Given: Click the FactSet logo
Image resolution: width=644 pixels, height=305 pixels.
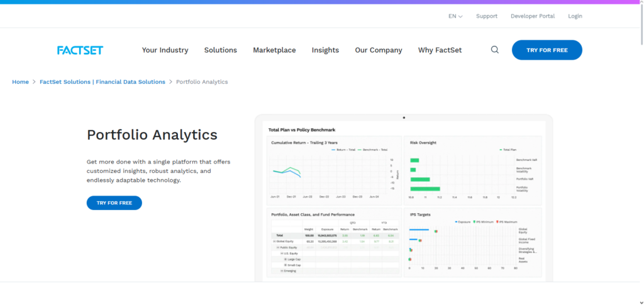Looking at the screenshot, I should [80, 50].
